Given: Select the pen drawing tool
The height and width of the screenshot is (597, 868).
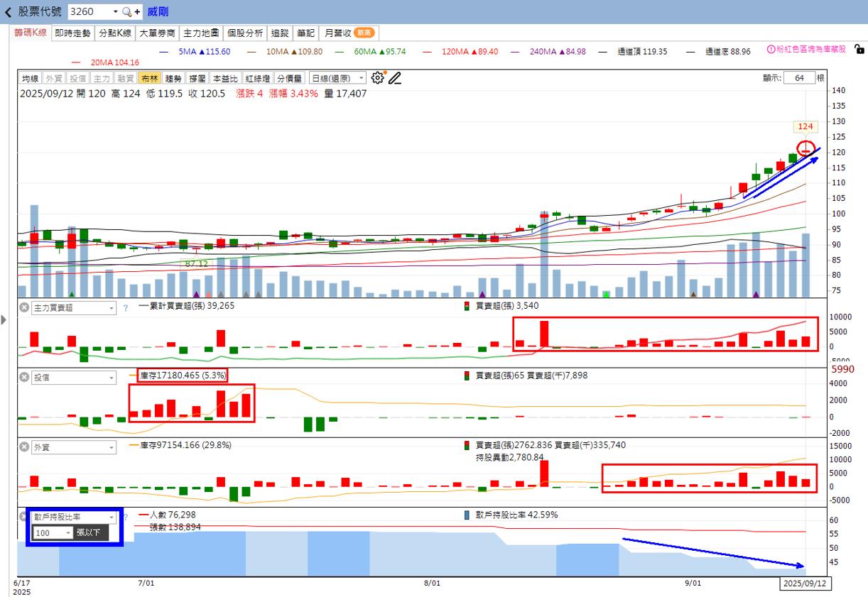Looking at the screenshot, I should [x=395, y=78].
